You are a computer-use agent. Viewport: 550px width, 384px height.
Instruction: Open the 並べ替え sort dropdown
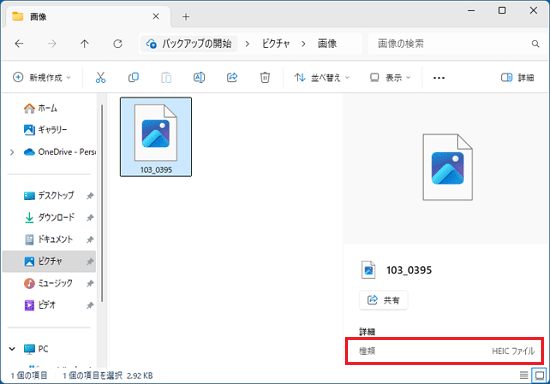[x=322, y=78]
